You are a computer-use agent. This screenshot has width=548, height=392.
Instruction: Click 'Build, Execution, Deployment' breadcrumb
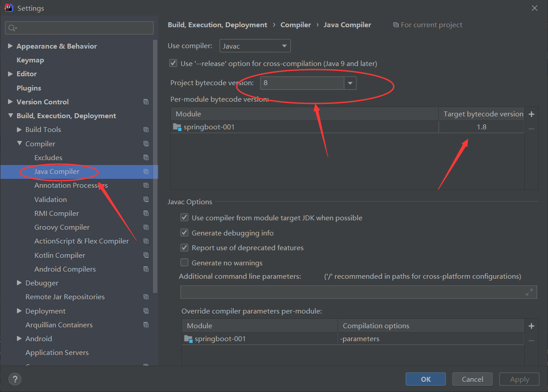pyautogui.click(x=218, y=25)
